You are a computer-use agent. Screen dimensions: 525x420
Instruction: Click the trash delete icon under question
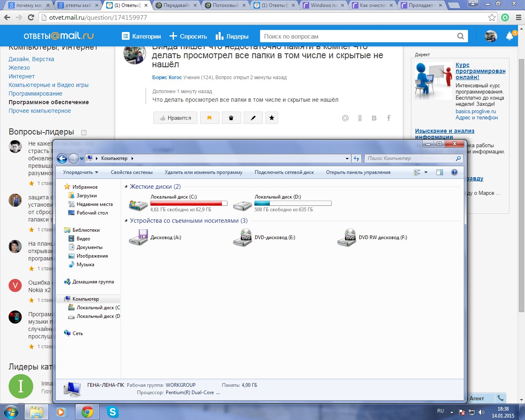coord(231,118)
